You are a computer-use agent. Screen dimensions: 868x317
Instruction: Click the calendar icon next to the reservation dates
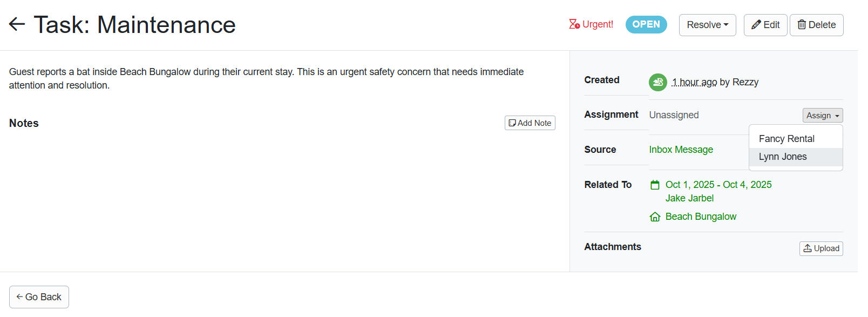(655, 184)
